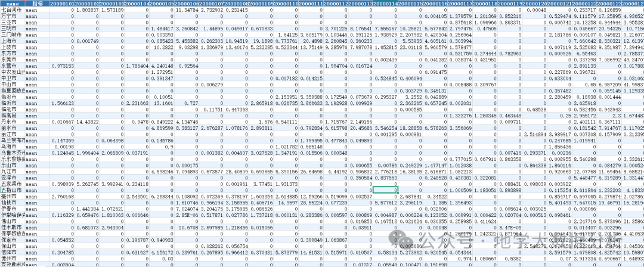Select the 'name' header cell
This screenshot has height=267, width=644.
click(13, 4)
